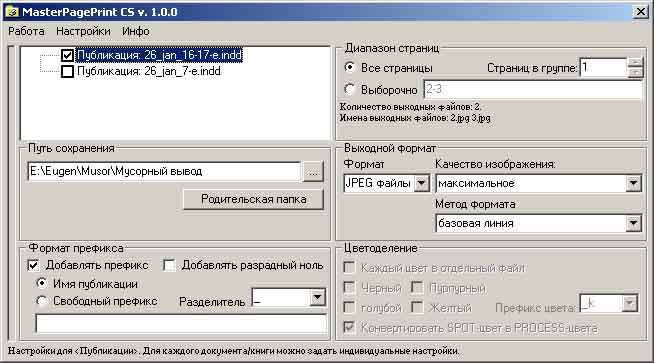Decrease Страниц в группе with down arrow
This screenshot has width=654, height=363.
[635, 73]
